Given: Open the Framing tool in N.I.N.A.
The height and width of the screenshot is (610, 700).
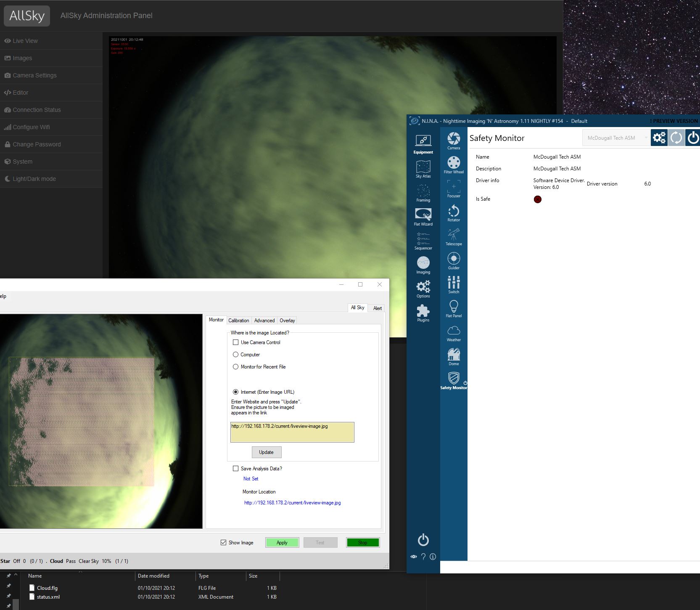Looking at the screenshot, I should click(x=423, y=193).
